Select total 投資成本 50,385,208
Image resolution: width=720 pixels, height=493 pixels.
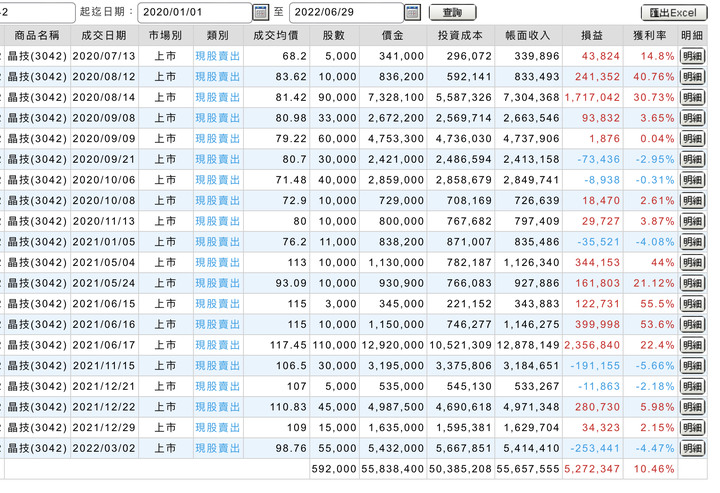(x=460, y=469)
